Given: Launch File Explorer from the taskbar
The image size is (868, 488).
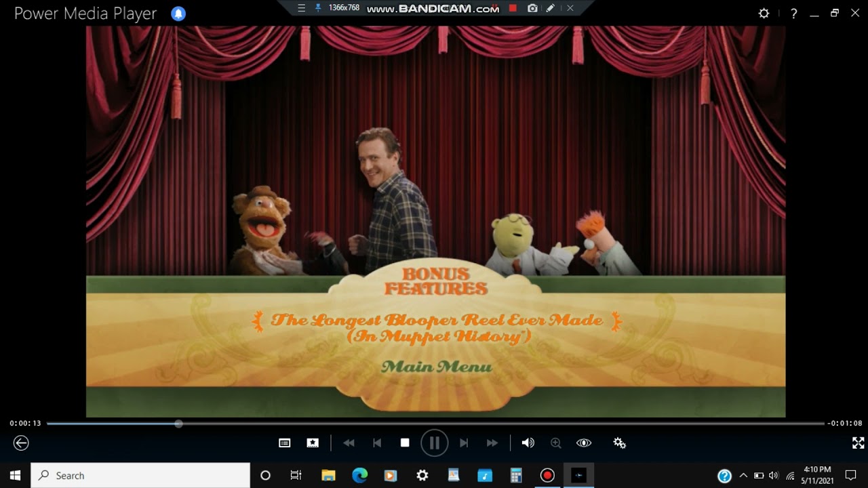Looking at the screenshot, I should 328,475.
